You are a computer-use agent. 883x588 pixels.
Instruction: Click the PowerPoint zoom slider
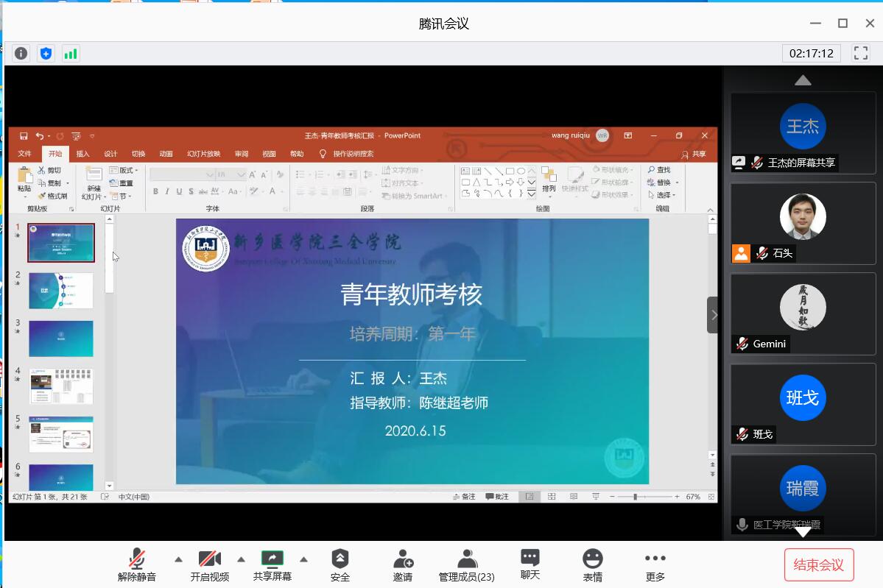coord(635,497)
